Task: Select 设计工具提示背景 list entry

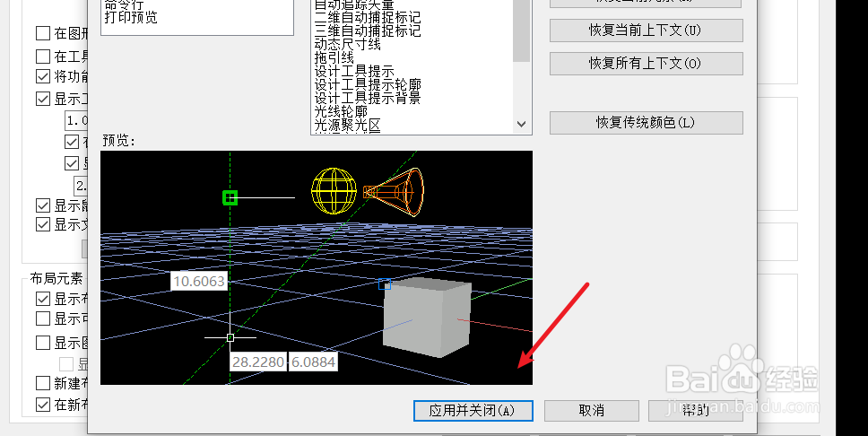Action: (368, 98)
